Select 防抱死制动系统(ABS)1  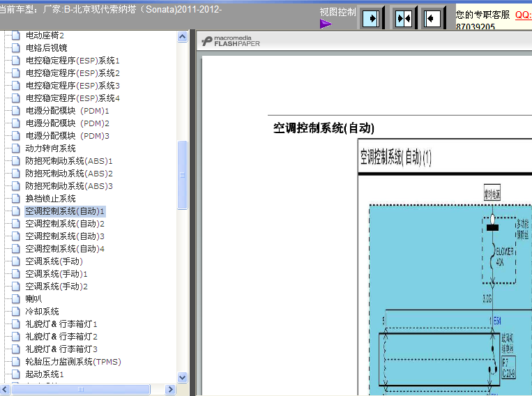coord(69,161)
